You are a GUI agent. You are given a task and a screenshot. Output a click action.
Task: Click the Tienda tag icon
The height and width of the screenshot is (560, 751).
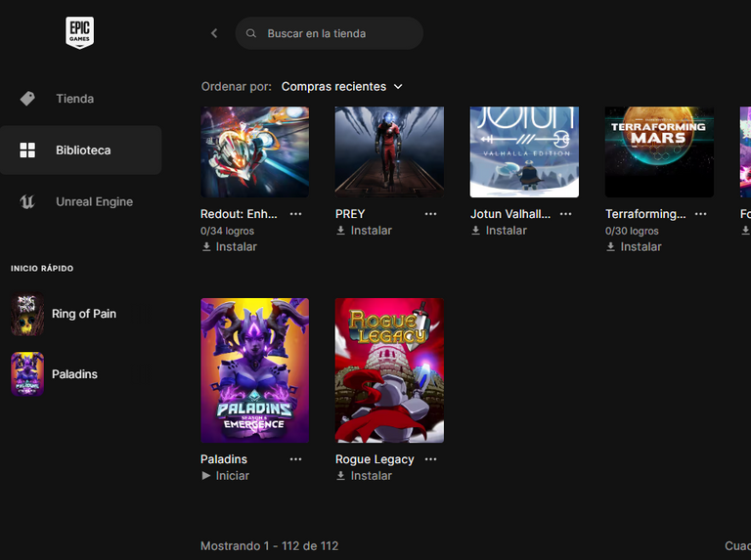pyautogui.click(x=27, y=99)
